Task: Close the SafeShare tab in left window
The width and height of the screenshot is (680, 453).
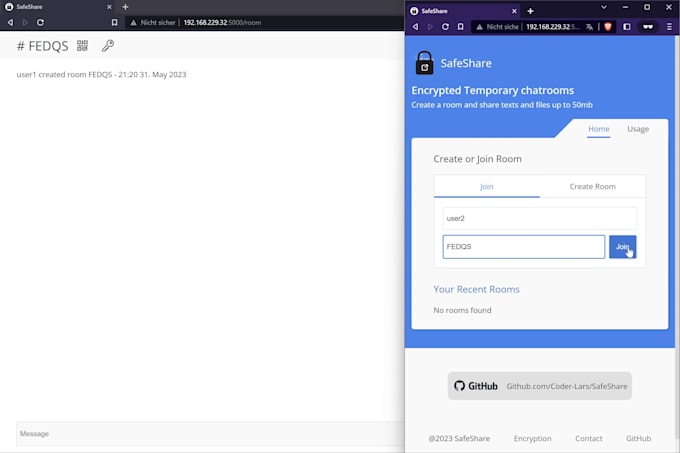Action: [109, 7]
